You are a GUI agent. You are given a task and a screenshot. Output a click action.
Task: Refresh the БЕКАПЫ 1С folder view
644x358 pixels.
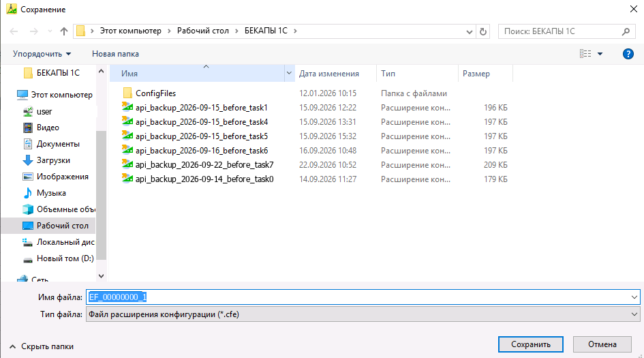click(x=483, y=31)
